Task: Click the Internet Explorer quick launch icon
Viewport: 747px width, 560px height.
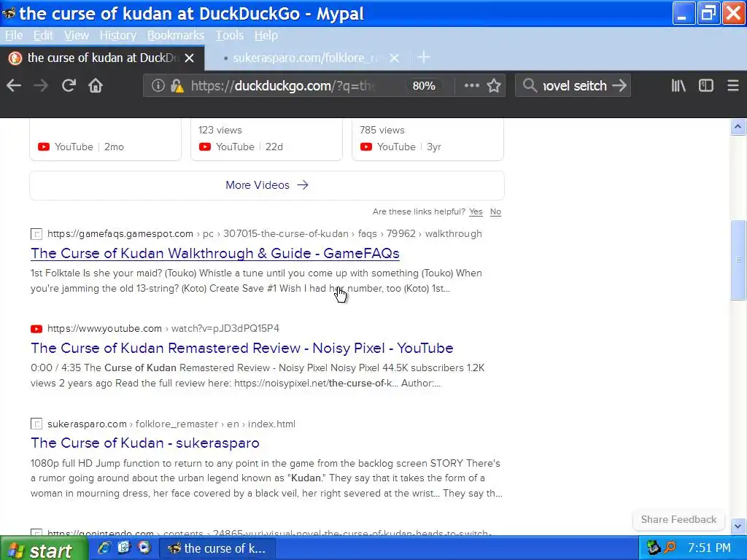Action: [104, 548]
